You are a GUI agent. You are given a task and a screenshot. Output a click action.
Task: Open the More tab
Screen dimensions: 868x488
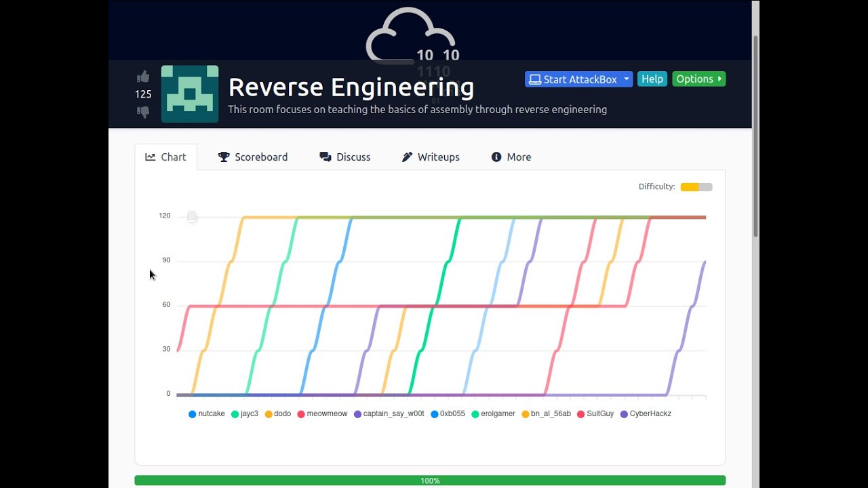coord(511,157)
